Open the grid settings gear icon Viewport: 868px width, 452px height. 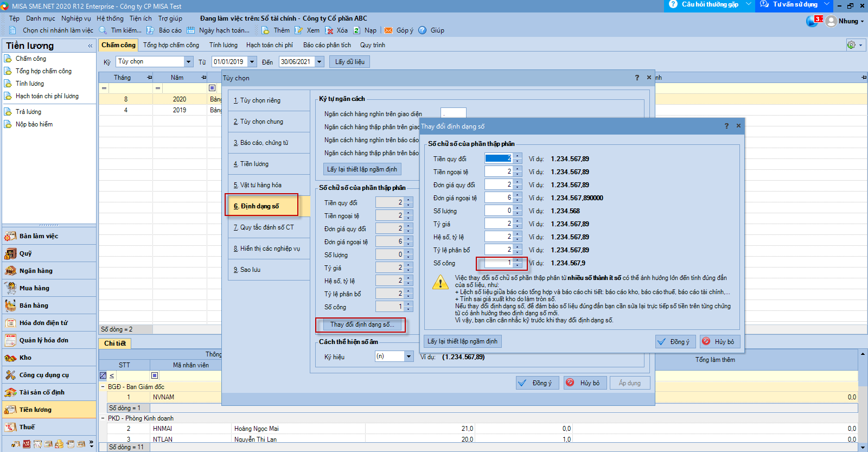click(851, 45)
